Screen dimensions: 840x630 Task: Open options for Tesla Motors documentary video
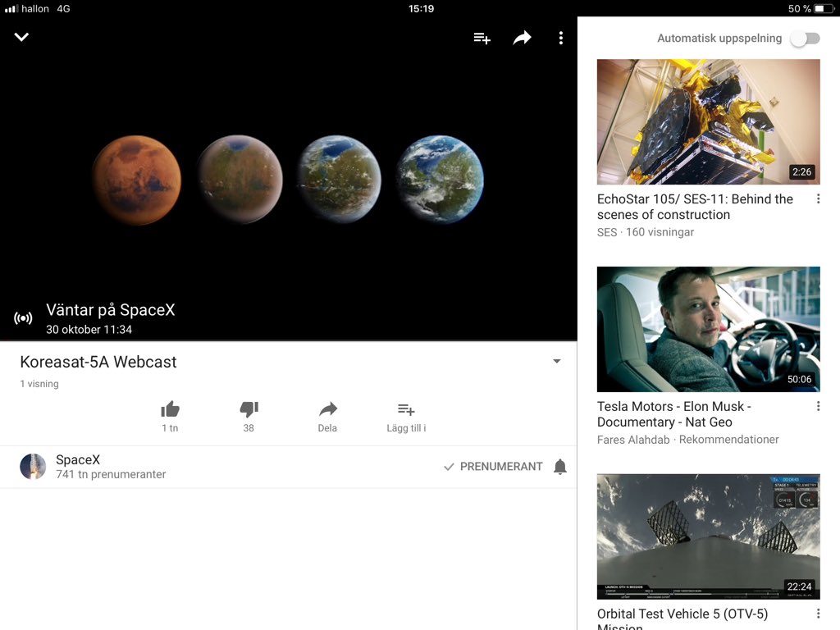pos(818,406)
